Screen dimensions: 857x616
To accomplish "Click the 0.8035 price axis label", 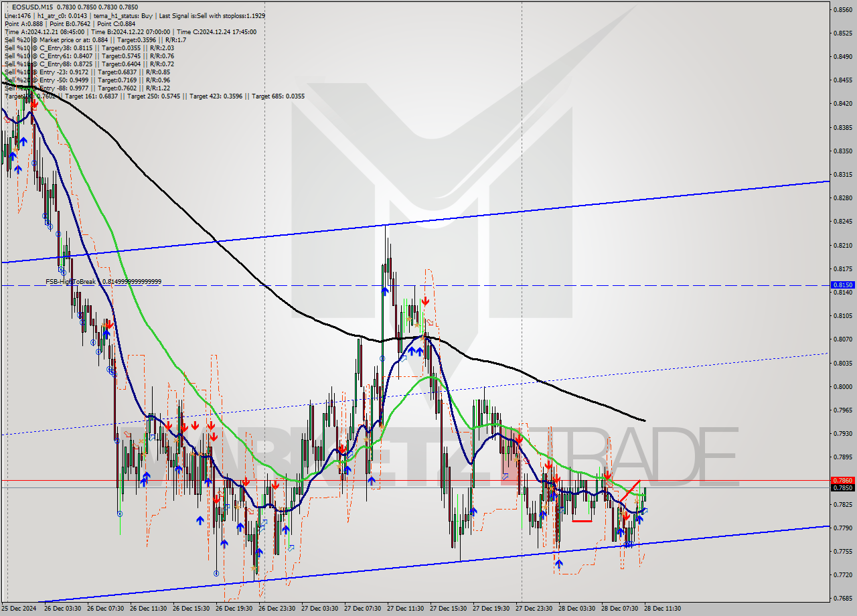I will [843, 363].
